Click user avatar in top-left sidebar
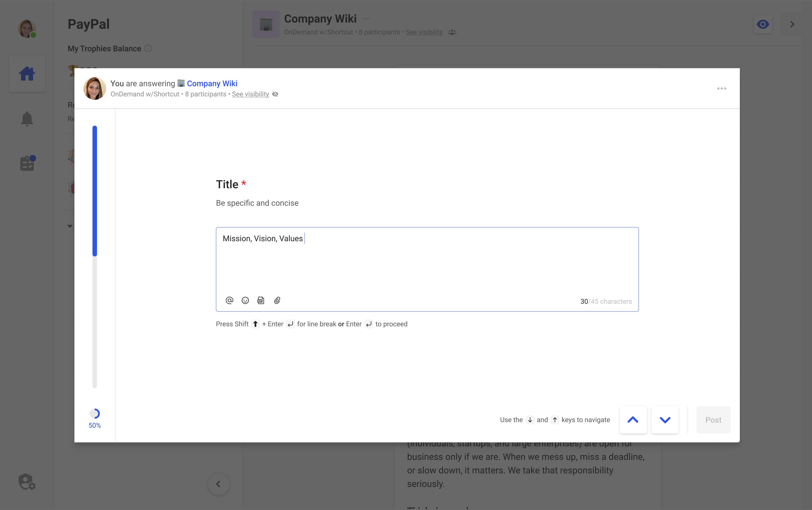 coord(27,28)
